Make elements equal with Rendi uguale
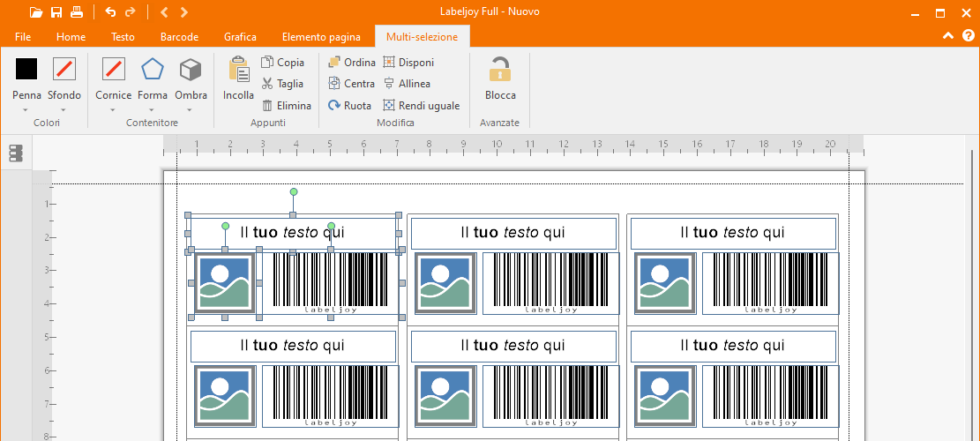Viewport: 980px width, 441px height. (422, 106)
